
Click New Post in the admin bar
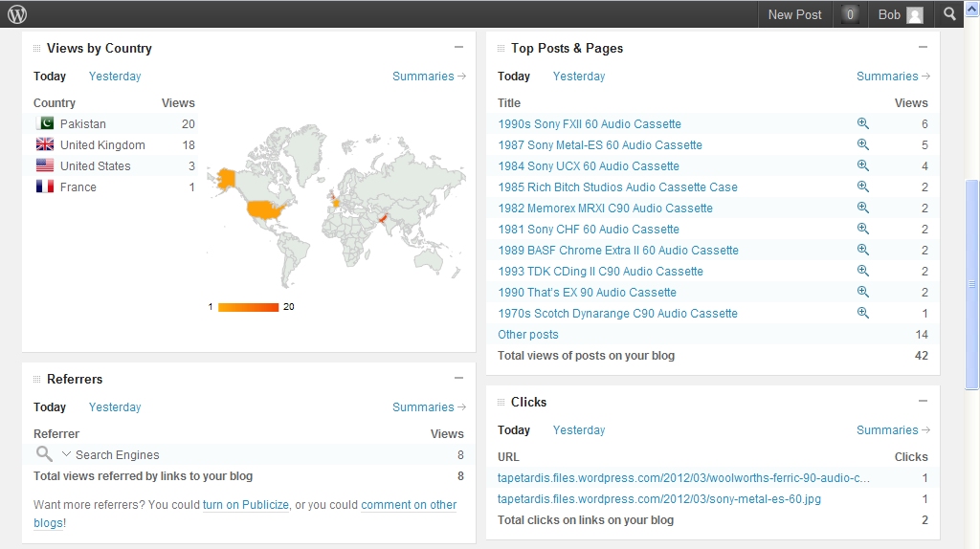click(794, 14)
